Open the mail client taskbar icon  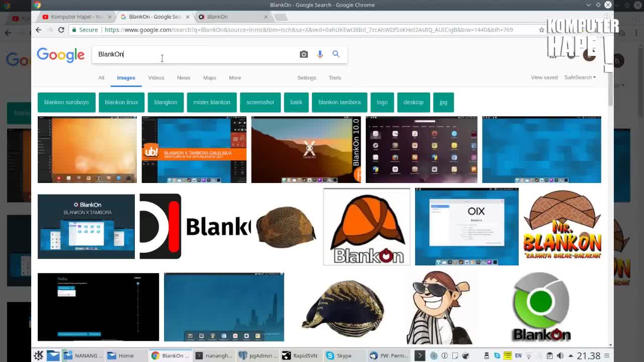coord(53,355)
